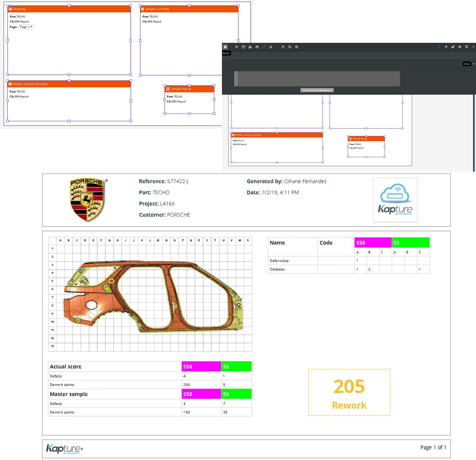Select the hierarchy diagram tool
Screen dimensions: 476x460
[250, 47]
